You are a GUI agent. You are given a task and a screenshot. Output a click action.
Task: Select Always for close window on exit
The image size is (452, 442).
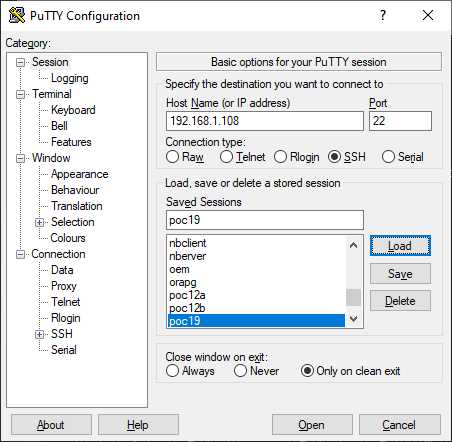pyautogui.click(x=172, y=371)
